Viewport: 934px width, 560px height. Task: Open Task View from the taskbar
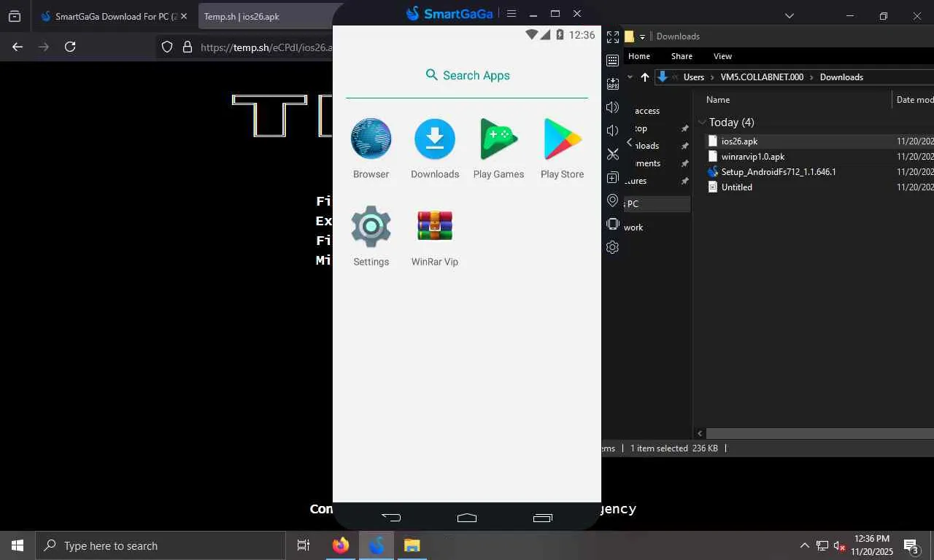(304, 545)
